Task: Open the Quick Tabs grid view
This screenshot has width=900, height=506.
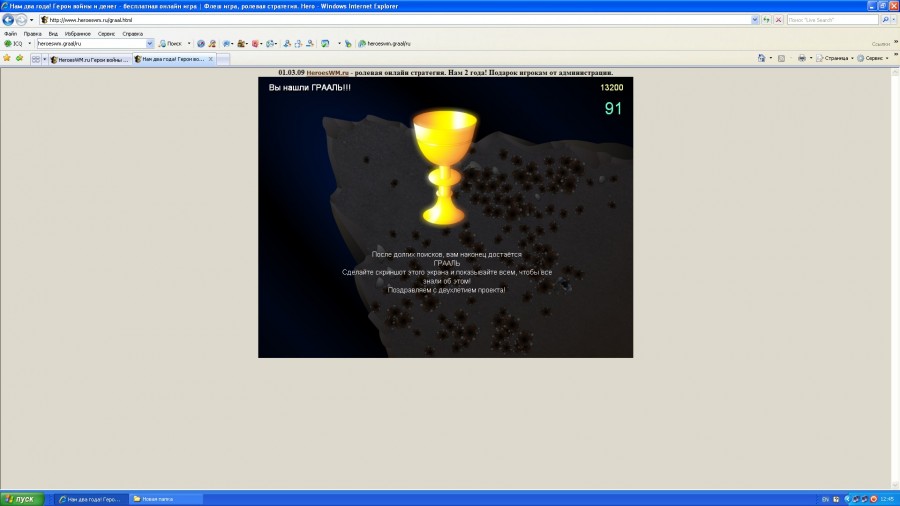Action: 36,59
